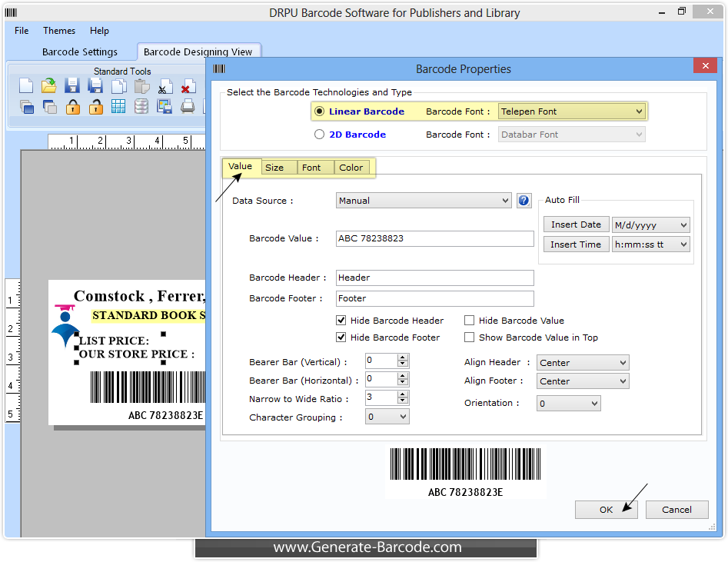Screen dimensions: 728x562
Task: Paste from clipboard via toolbar icon
Action: tap(141, 86)
